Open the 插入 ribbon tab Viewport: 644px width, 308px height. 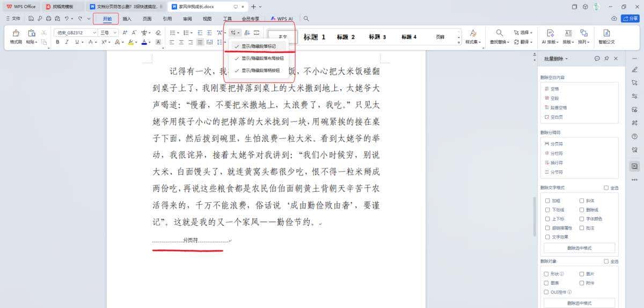[x=127, y=18]
